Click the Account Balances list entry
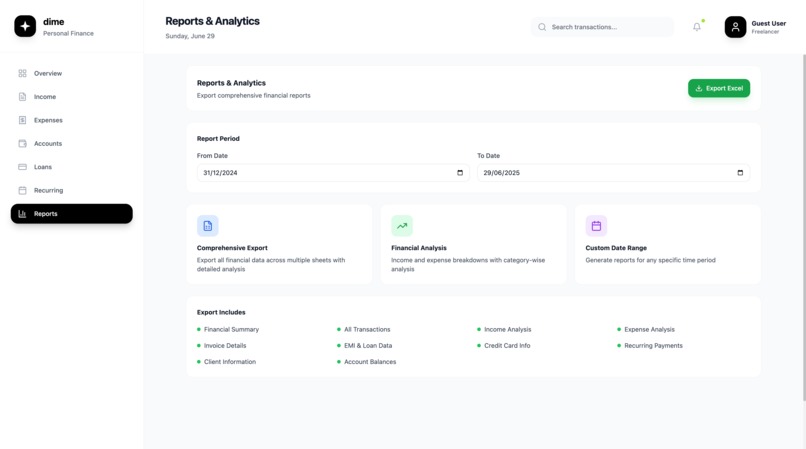Screen dimensions: 806x449 tap(367, 362)
